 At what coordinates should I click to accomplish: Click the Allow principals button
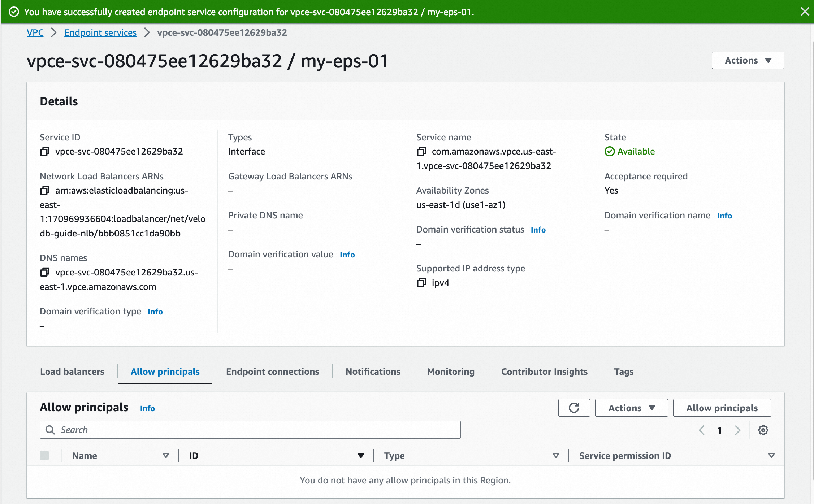[722, 408]
